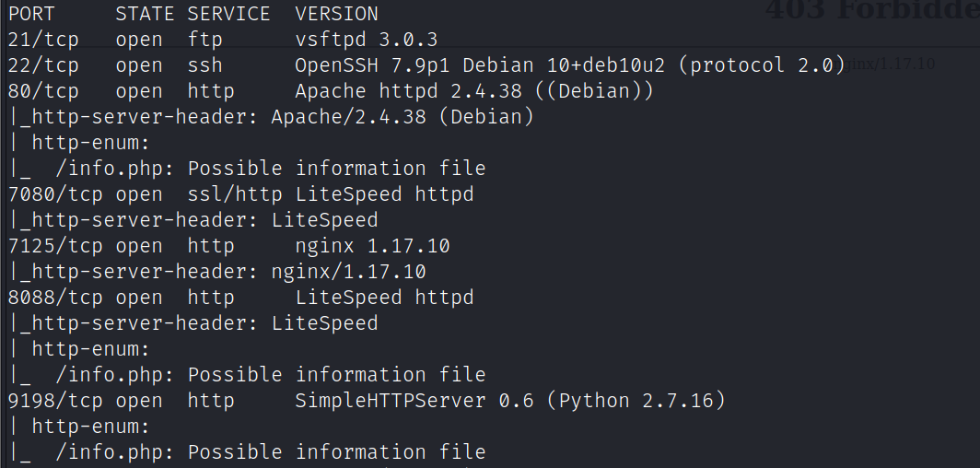This screenshot has height=468, width=980.
Task: Click the 7125/tcp port entry
Action: click(x=55, y=246)
